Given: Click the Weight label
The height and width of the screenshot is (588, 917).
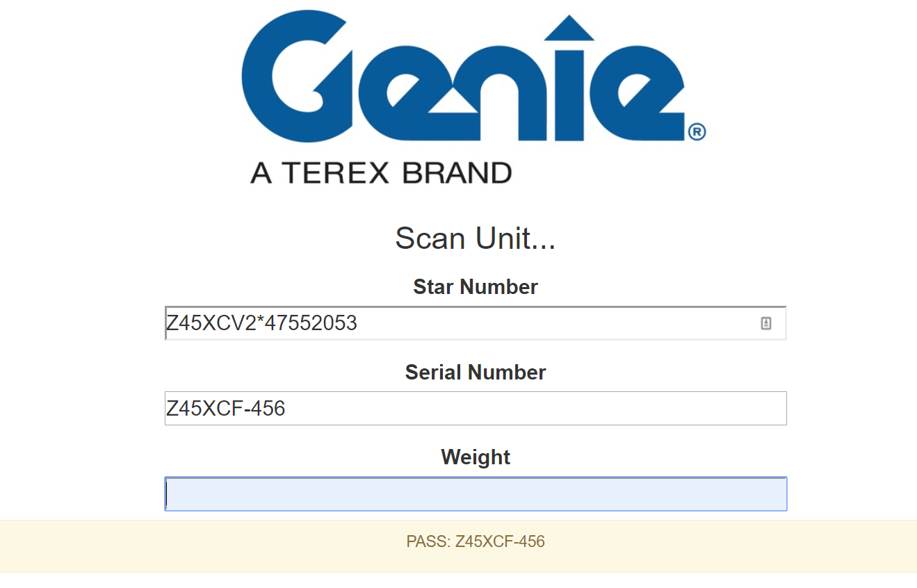Looking at the screenshot, I should click(476, 457).
